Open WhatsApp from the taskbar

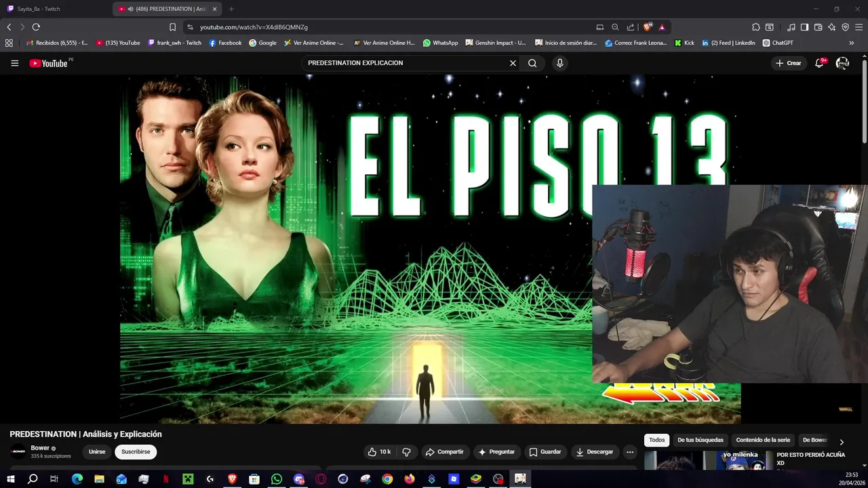click(x=276, y=479)
